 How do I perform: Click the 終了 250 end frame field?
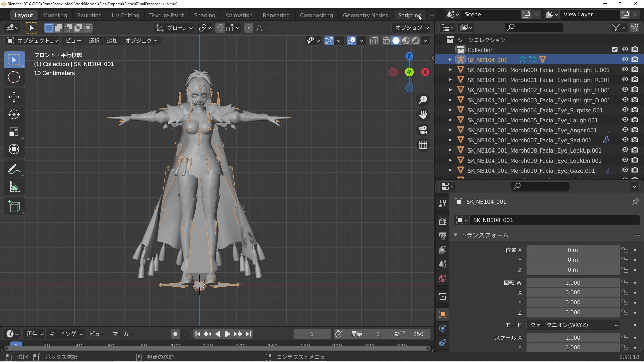coord(409,334)
